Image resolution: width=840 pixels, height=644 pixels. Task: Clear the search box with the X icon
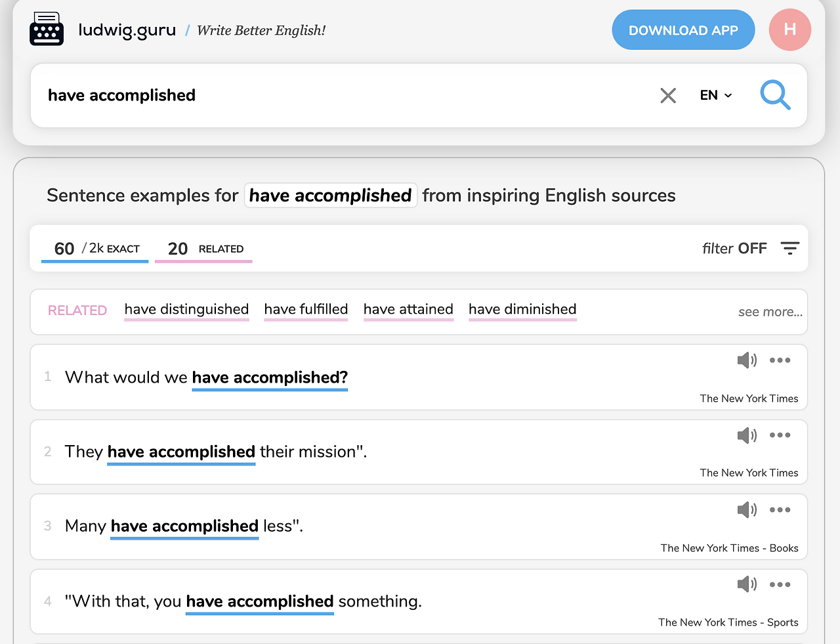(668, 95)
